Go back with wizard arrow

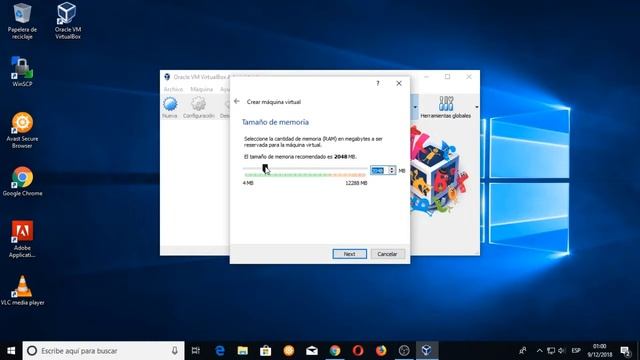coord(237,101)
